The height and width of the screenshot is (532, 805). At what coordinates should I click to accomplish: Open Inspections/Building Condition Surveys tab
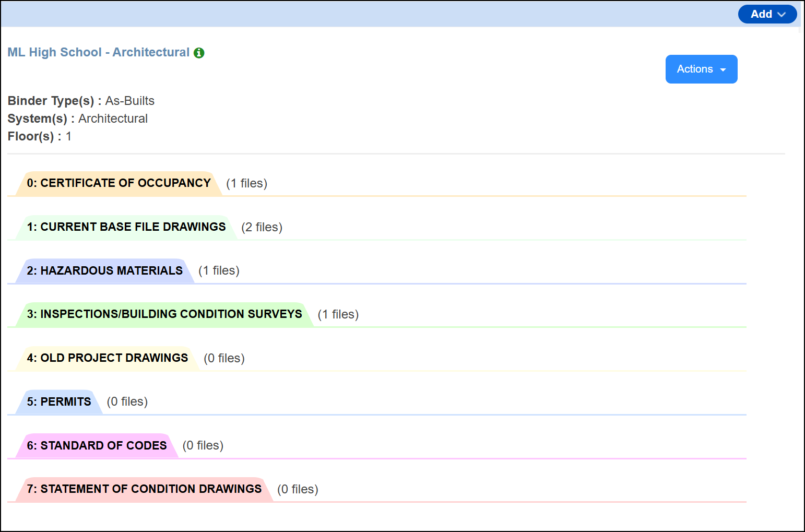(x=164, y=314)
